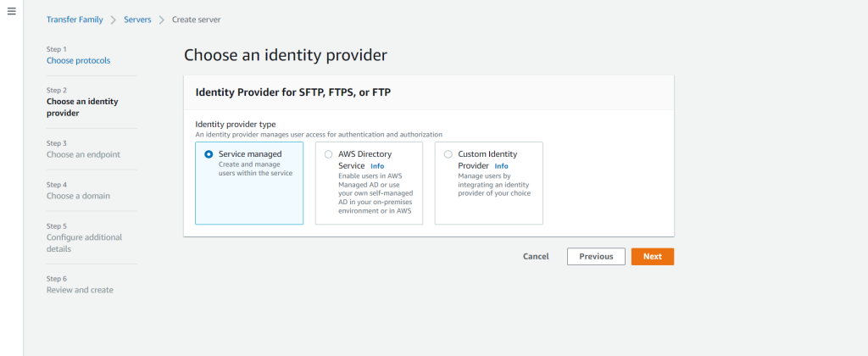Image resolution: width=868 pixels, height=356 pixels.
Task: Click Step 4 Choose a domain
Action: pos(78,196)
